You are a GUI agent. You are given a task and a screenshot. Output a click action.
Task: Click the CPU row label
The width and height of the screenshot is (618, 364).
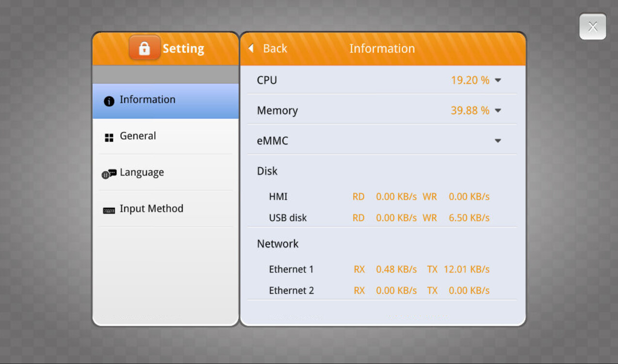[x=267, y=80]
